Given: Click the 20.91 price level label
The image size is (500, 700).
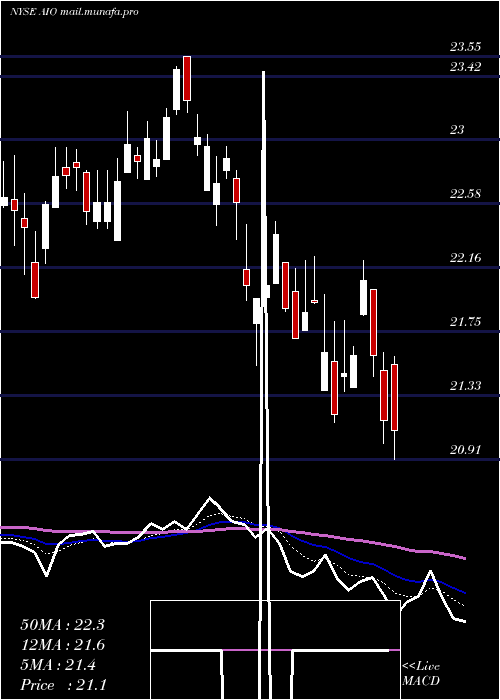Looking at the screenshot, I should (x=465, y=450).
